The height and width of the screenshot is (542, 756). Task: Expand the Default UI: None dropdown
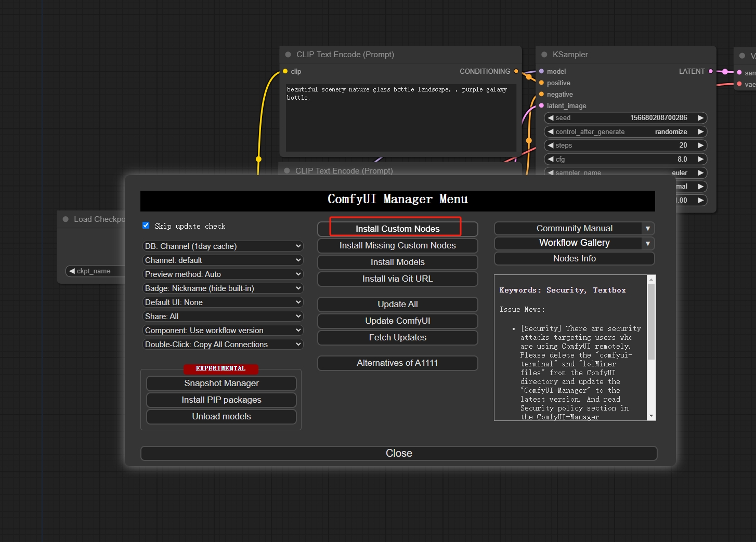(x=223, y=302)
